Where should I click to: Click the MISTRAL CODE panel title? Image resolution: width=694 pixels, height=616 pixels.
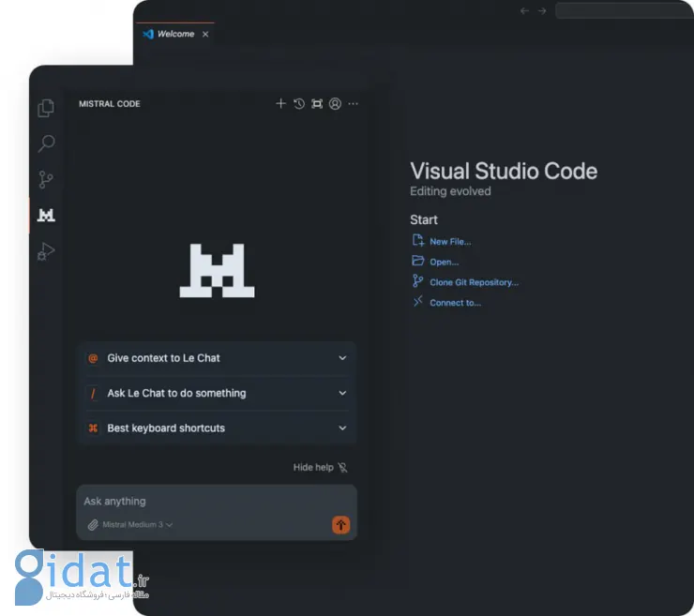110,104
